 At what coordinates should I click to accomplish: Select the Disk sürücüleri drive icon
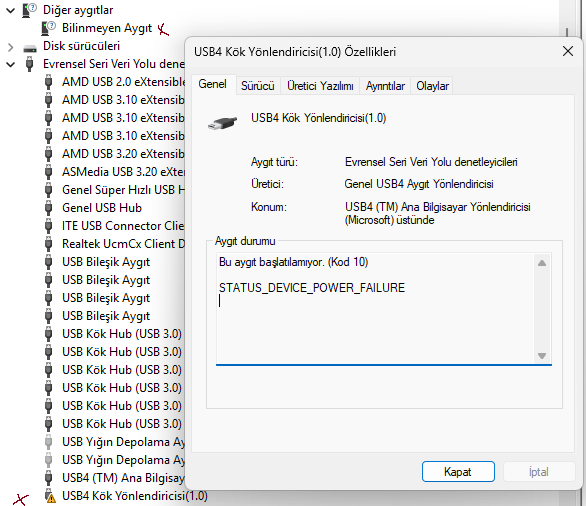pos(30,48)
